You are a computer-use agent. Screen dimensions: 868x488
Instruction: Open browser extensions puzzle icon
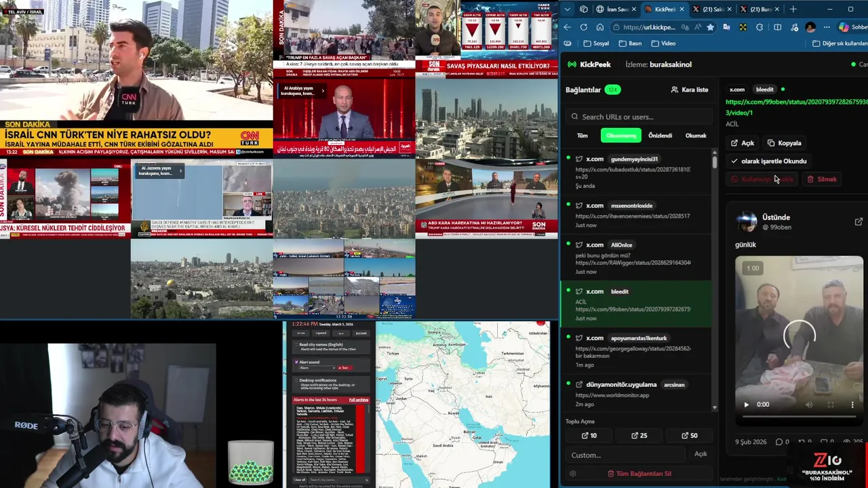pos(759,27)
